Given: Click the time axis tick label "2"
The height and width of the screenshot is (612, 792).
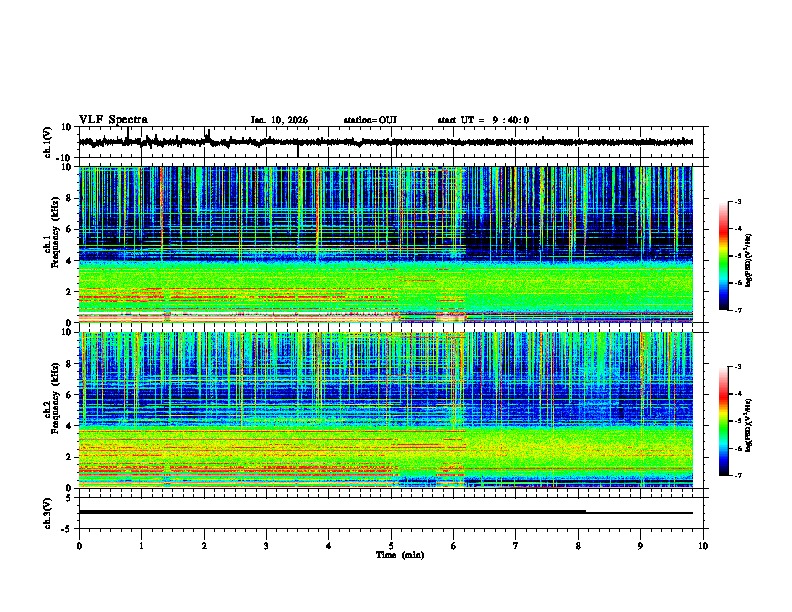Looking at the screenshot, I should pos(204,546).
